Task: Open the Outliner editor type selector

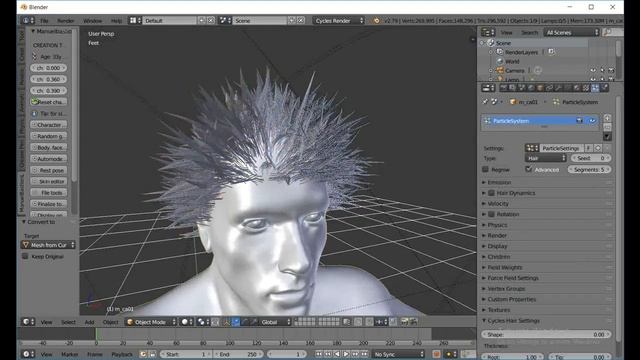Action: 488,32
